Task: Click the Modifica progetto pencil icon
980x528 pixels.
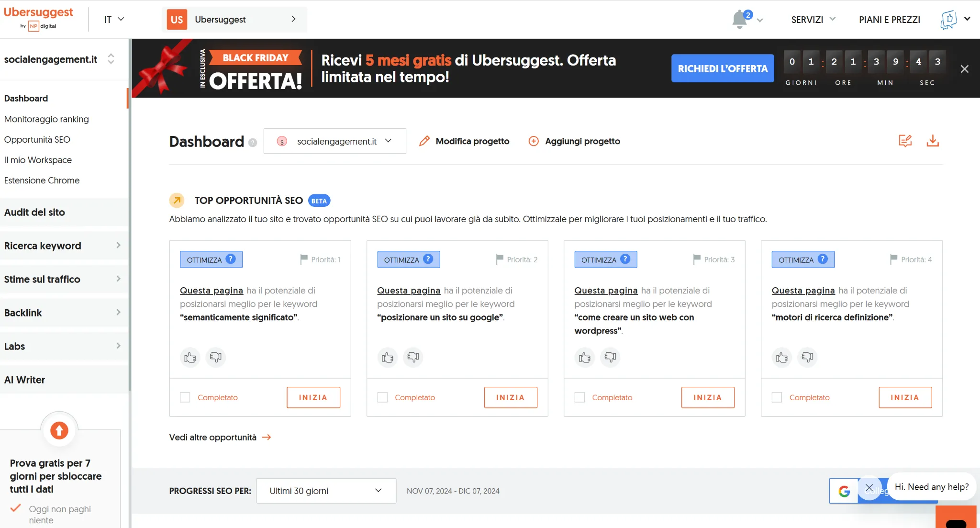Action: (424, 141)
